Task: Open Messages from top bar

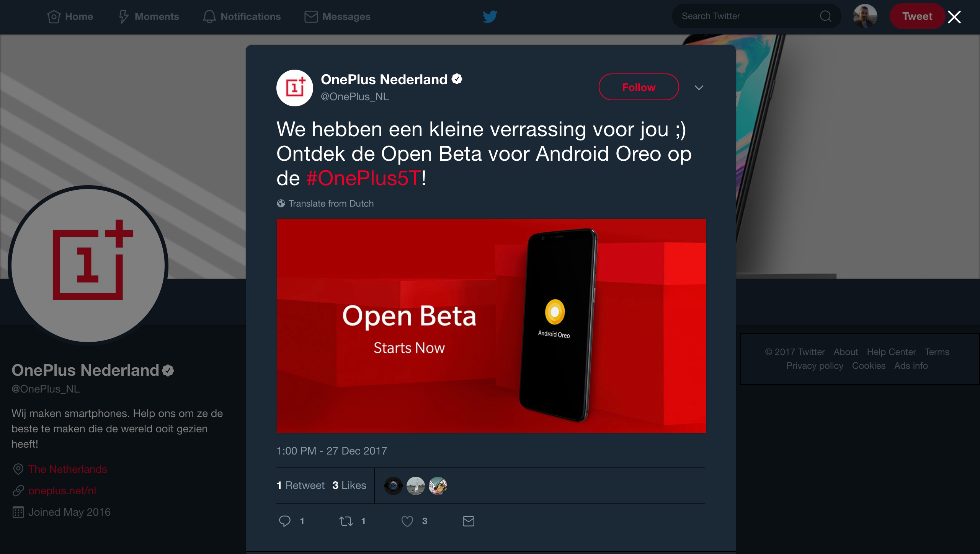Action: [x=337, y=16]
